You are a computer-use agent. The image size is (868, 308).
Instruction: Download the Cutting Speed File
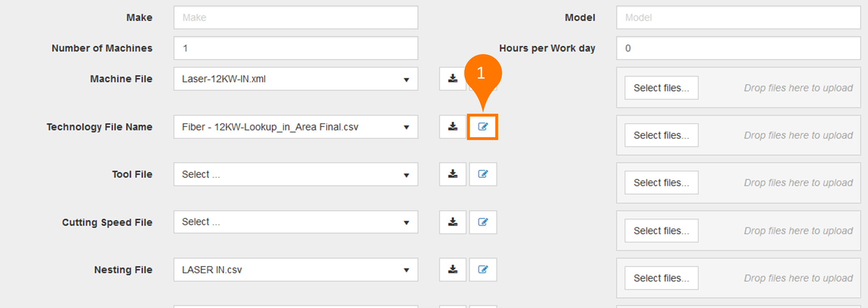(453, 222)
